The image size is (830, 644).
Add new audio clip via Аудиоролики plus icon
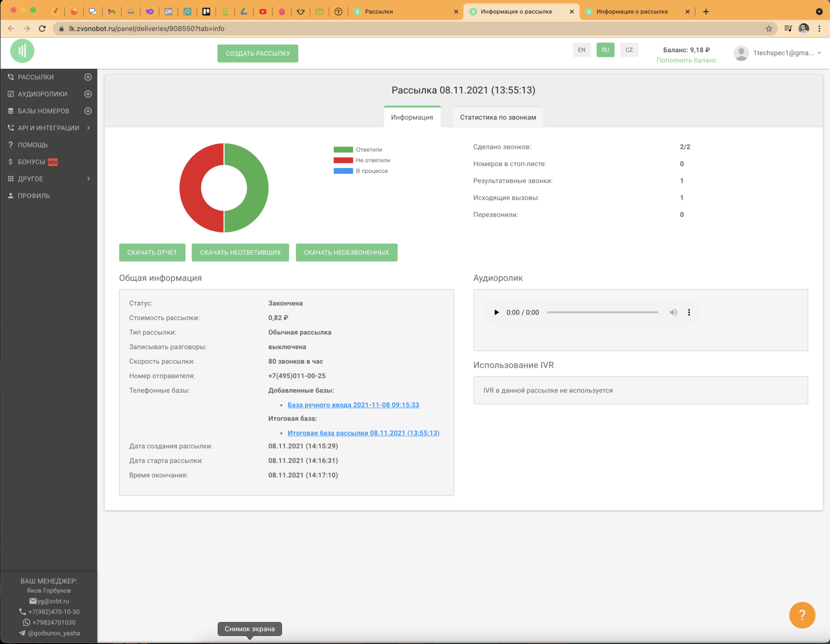click(x=88, y=94)
